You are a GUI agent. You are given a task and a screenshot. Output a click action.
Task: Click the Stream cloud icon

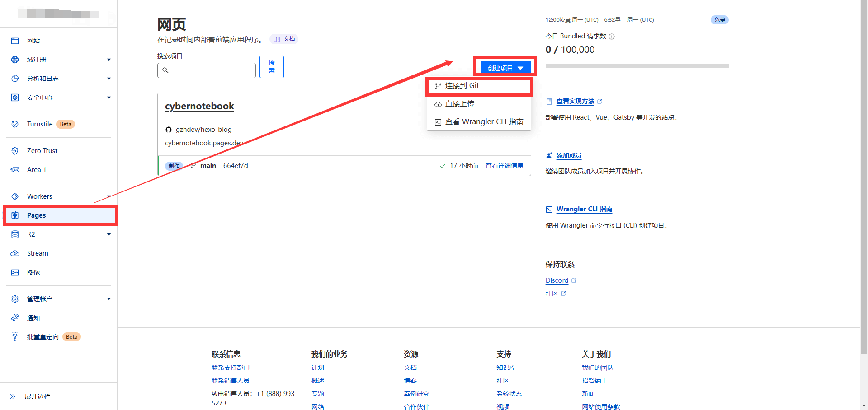[15, 253]
